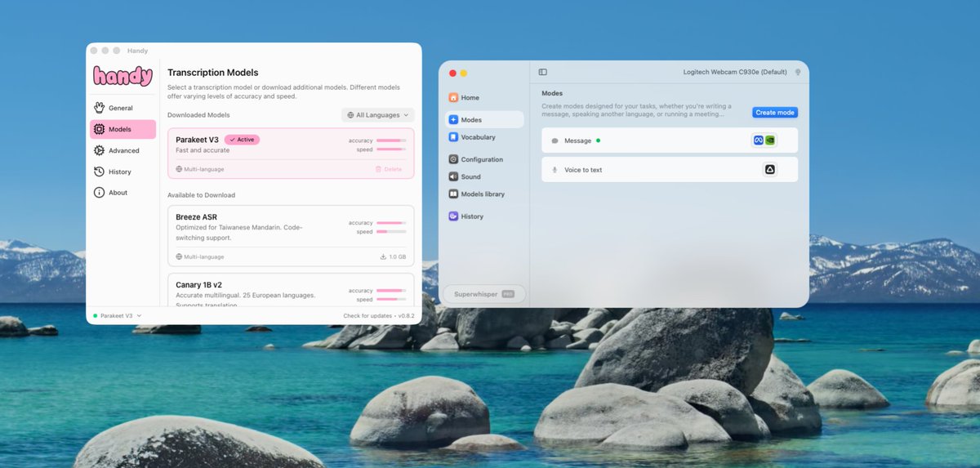Screen dimensions: 980x468
Task: Click Breeze ASR accuracy bar
Action: [390, 223]
